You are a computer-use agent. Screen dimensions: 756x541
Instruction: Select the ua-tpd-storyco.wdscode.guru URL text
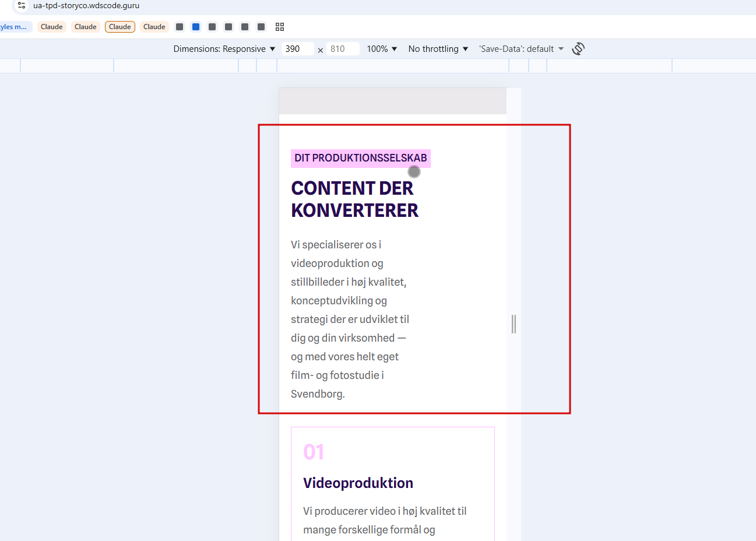tap(86, 6)
